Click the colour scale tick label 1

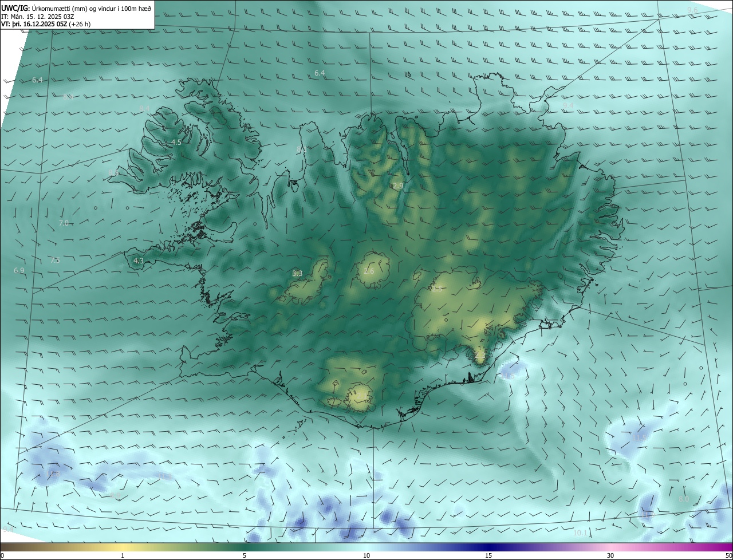click(x=123, y=555)
